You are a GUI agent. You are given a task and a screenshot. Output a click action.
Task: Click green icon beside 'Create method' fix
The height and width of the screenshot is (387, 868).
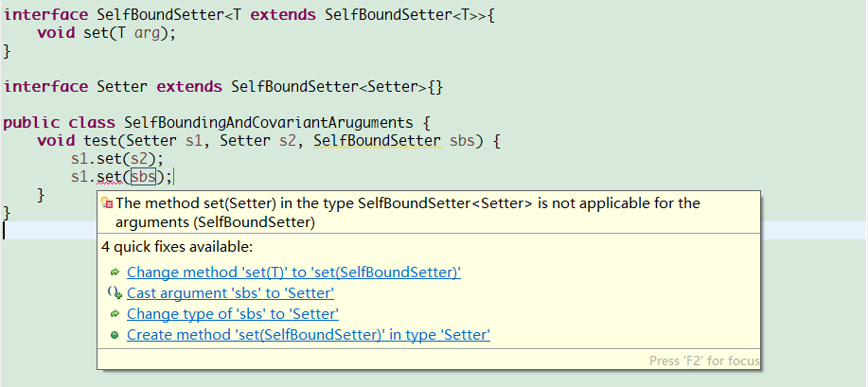click(x=115, y=335)
